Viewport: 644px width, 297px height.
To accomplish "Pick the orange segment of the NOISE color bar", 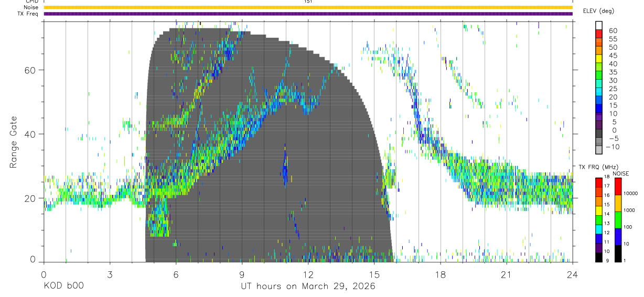I will [618, 203].
